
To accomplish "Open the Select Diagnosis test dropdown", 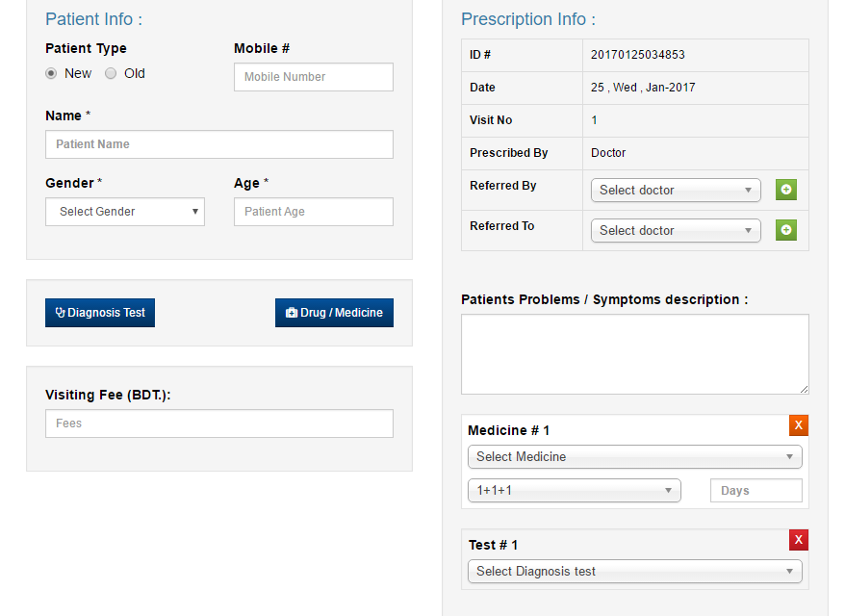I will tap(634, 571).
